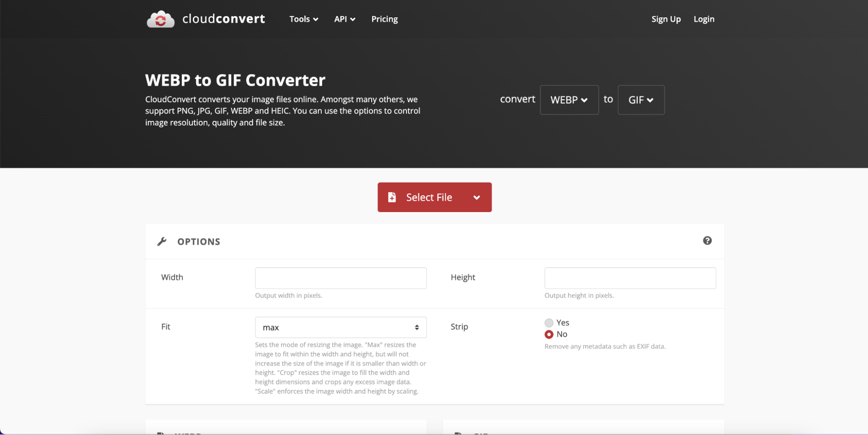Click the 'Output height in pixels.' hint text
Image resolution: width=868 pixels, height=435 pixels.
(x=579, y=296)
